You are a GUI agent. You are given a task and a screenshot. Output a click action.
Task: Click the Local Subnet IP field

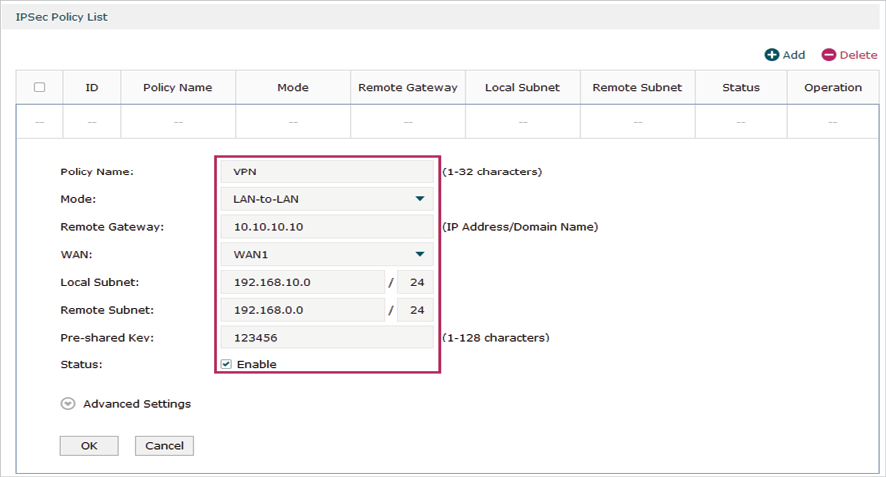303,282
